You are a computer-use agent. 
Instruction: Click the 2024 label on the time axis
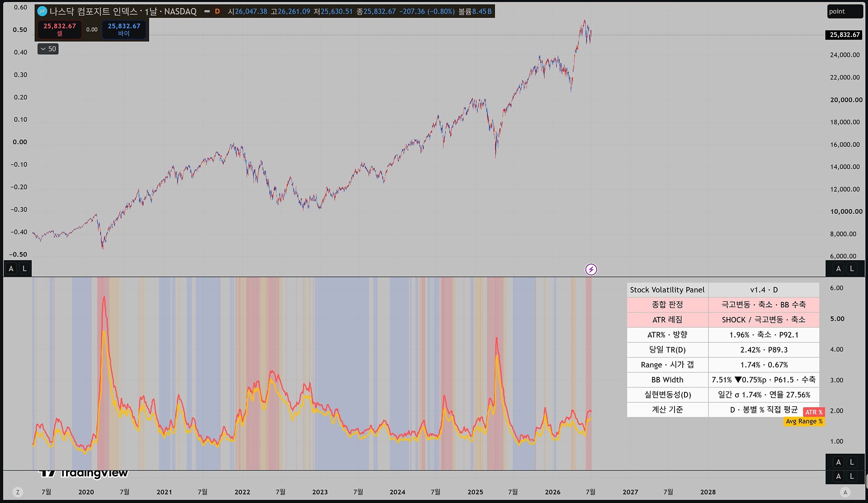[x=397, y=492]
